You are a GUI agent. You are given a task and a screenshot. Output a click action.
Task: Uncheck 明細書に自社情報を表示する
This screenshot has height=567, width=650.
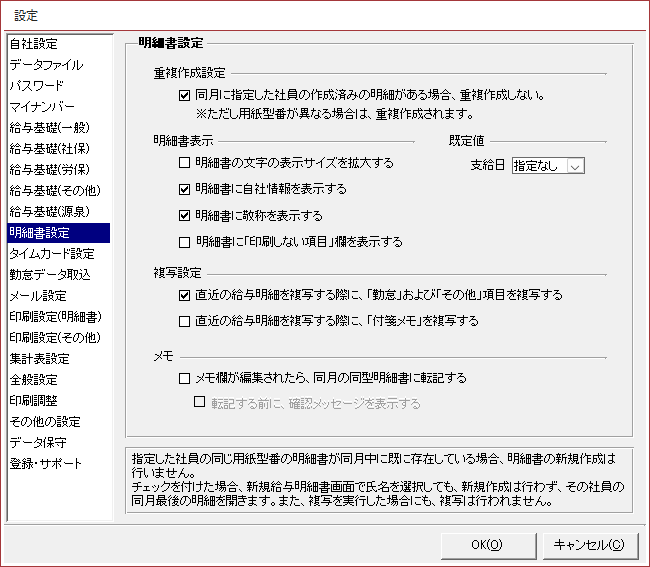[x=184, y=189]
